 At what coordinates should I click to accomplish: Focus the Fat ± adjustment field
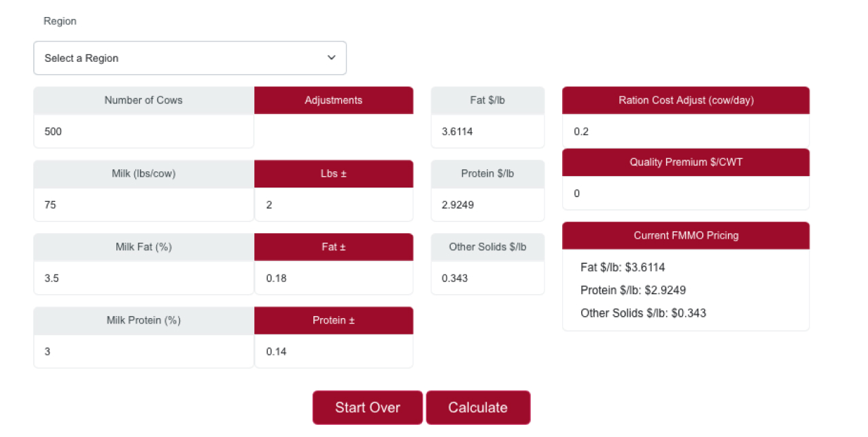[333, 278]
